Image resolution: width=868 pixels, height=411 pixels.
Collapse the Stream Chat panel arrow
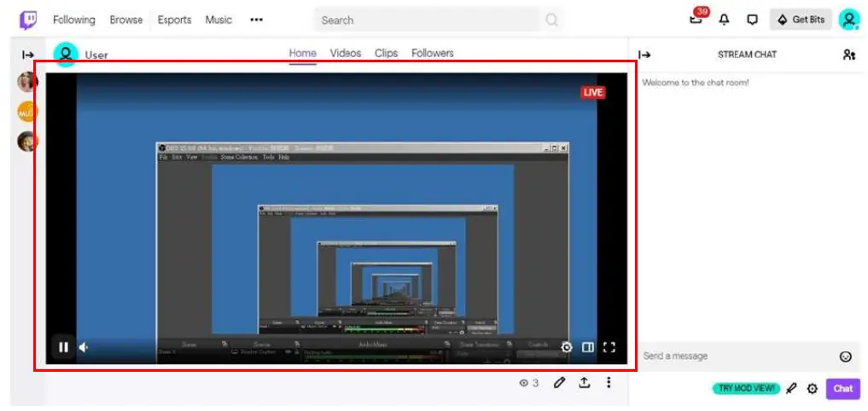pyautogui.click(x=644, y=55)
